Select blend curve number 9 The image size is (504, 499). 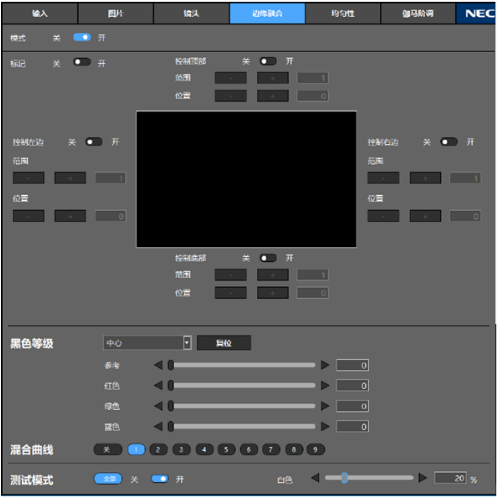315,450
